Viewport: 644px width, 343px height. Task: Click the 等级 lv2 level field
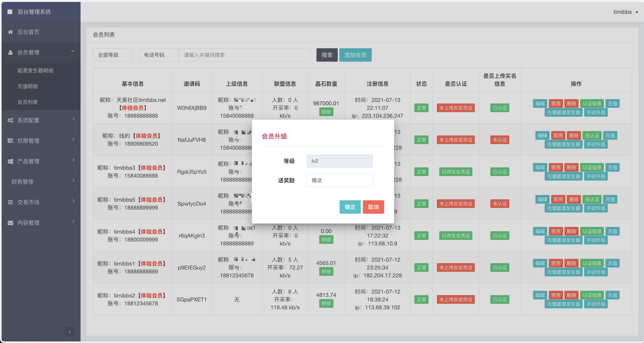[339, 161]
